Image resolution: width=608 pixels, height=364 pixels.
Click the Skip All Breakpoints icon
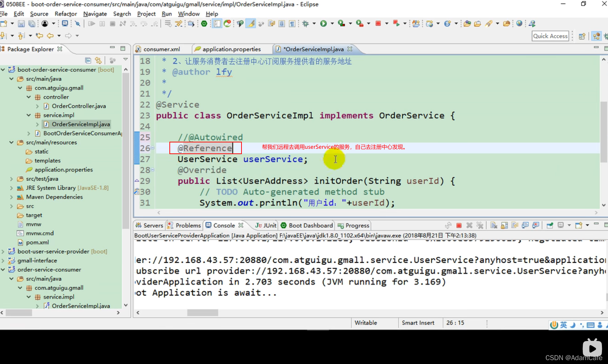pyautogui.click(x=77, y=24)
